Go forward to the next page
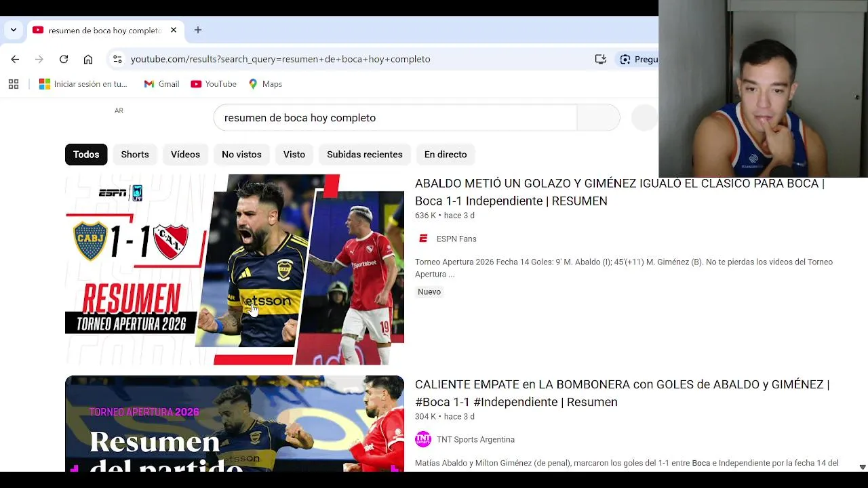The height and width of the screenshot is (488, 868). coord(39,59)
